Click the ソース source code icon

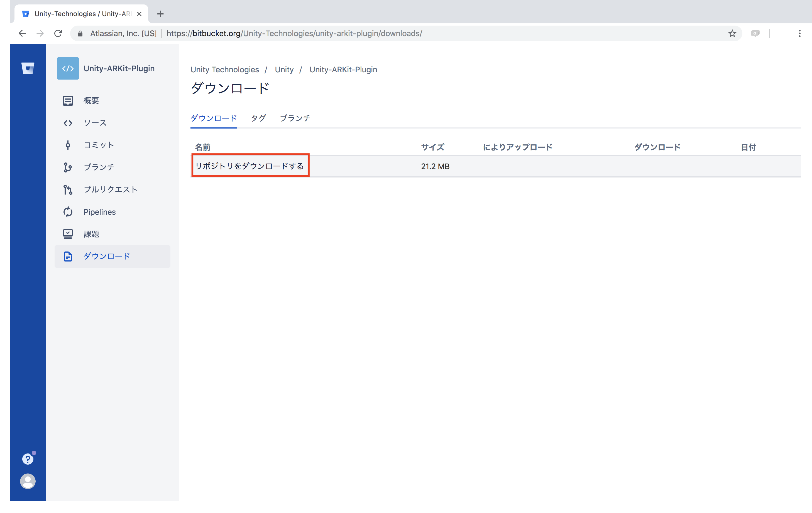(68, 123)
